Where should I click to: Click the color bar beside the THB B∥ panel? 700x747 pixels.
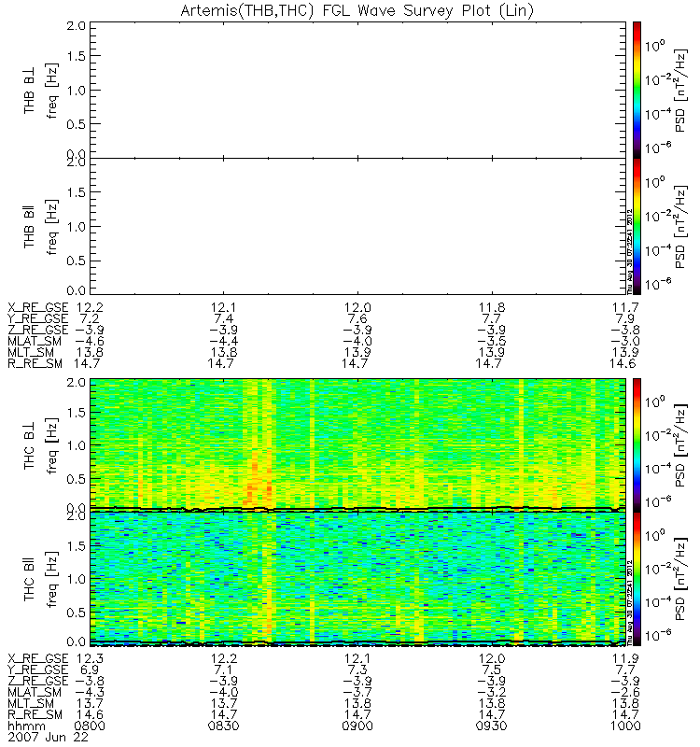pyautogui.click(x=637, y=226)
